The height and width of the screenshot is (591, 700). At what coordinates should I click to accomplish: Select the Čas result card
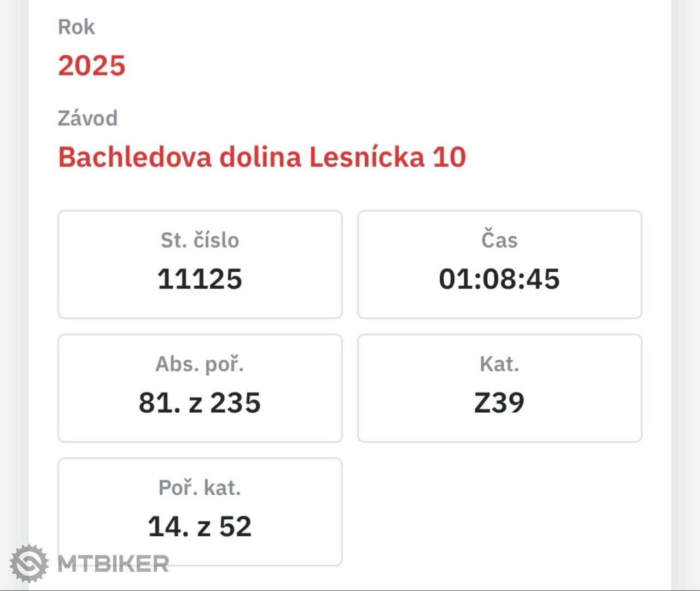pyautogui.click(x=500, y=265)
